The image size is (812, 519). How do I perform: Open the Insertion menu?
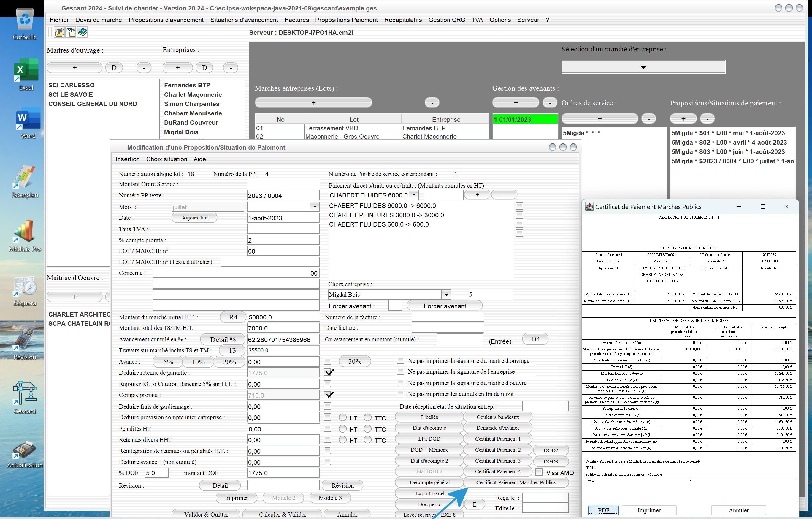127,159
